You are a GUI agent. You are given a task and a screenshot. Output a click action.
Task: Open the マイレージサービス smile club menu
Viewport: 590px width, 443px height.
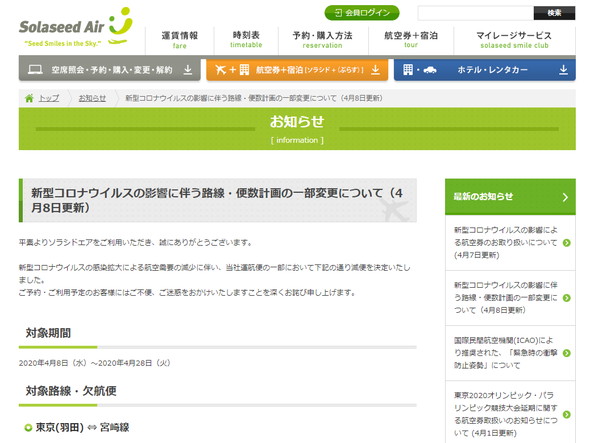pyautogui.click(x=514, y=40)
